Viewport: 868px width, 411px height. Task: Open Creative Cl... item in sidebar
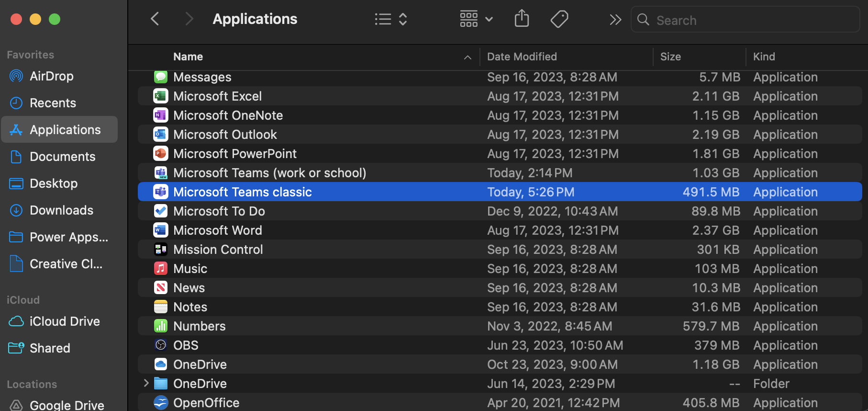pyautogui.click(x=59, y=264)
